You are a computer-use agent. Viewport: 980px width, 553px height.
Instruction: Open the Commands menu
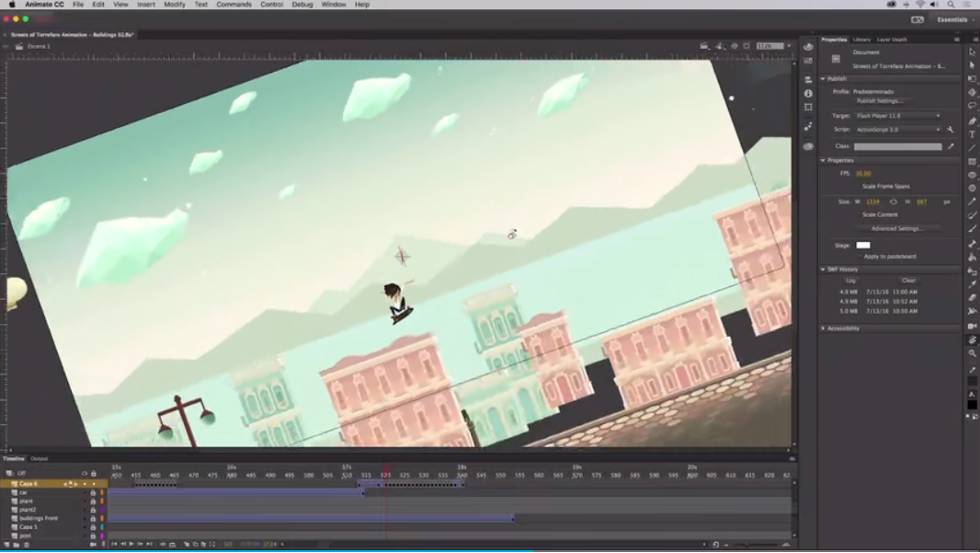(x=234, y=4)
